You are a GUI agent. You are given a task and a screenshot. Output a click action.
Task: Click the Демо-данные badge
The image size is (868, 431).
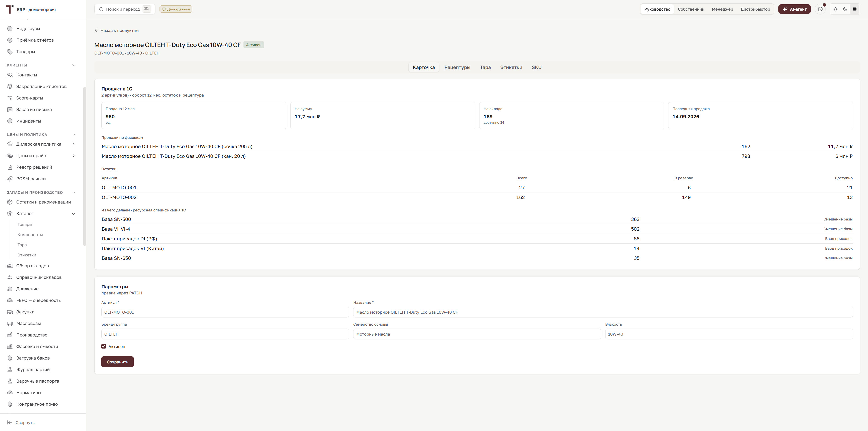[x=176, y=9]
